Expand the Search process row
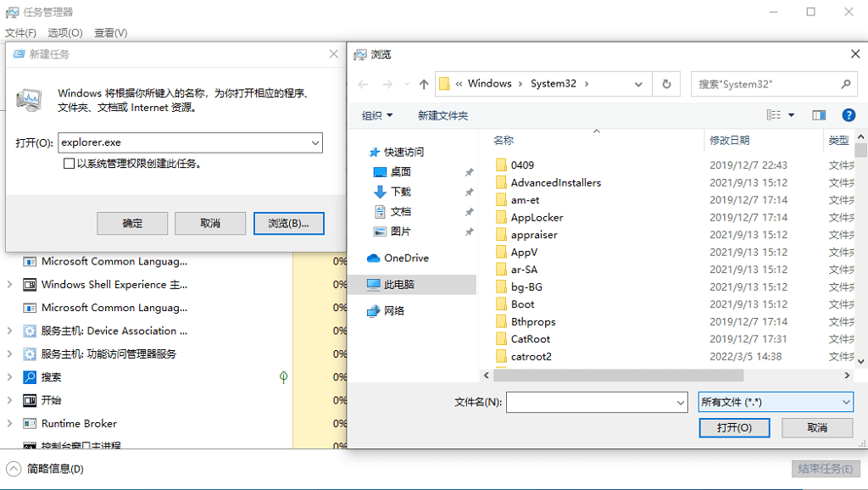 (9, 377)
